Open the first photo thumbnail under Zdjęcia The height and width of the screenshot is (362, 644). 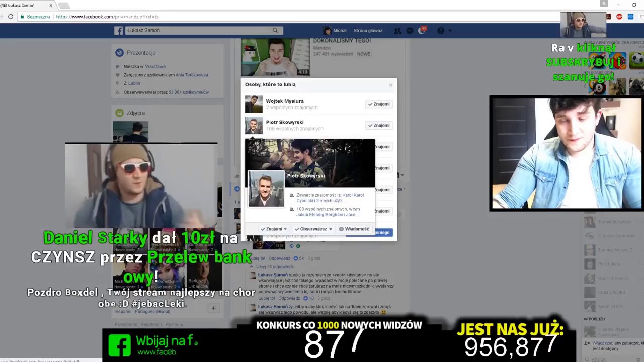130,132
